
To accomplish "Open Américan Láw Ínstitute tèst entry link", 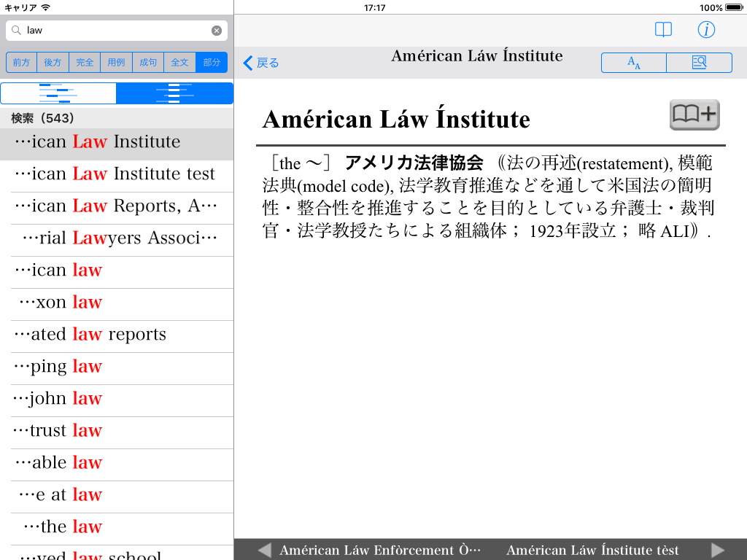I will coord(592,550).
